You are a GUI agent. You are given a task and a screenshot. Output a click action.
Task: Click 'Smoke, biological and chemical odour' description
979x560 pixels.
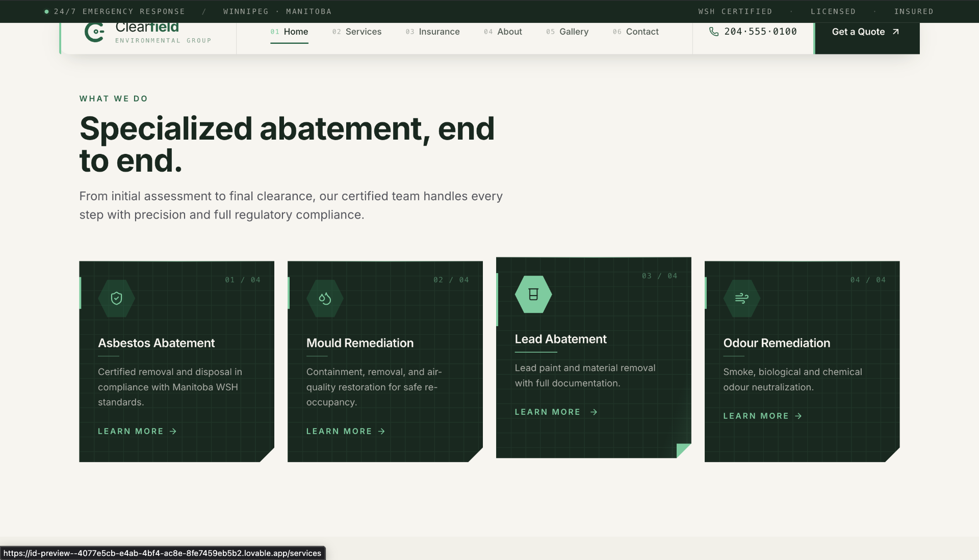click(792, 380)
